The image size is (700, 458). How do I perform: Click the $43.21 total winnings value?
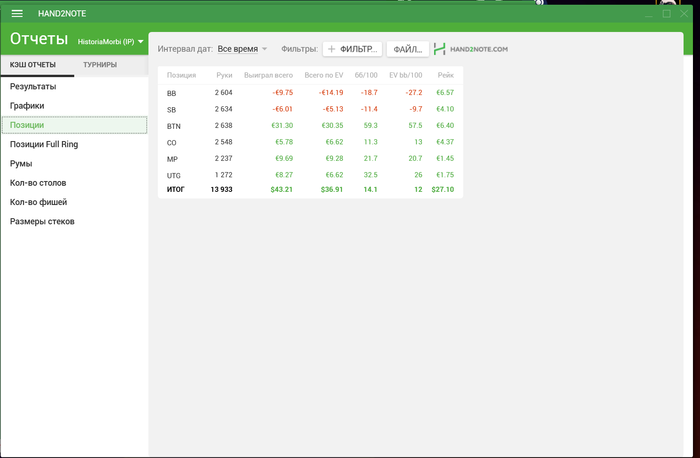pyautogui.click(x=282, y=189)
